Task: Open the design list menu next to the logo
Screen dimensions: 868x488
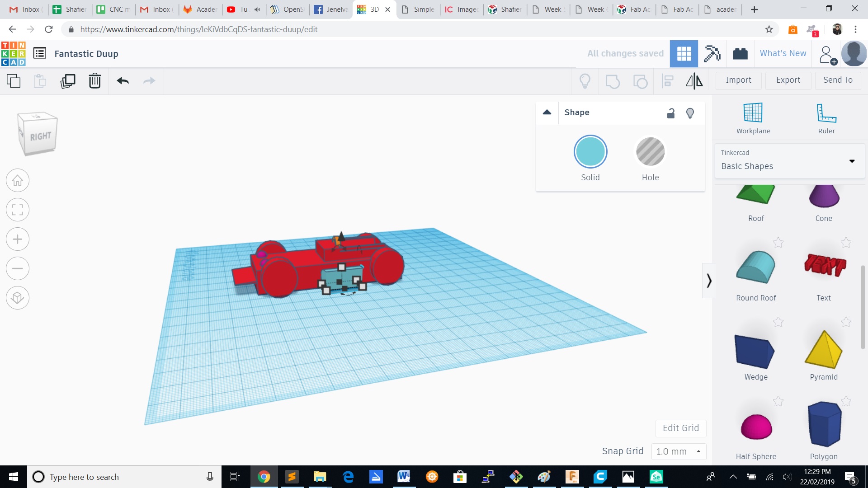Action: 40,53
